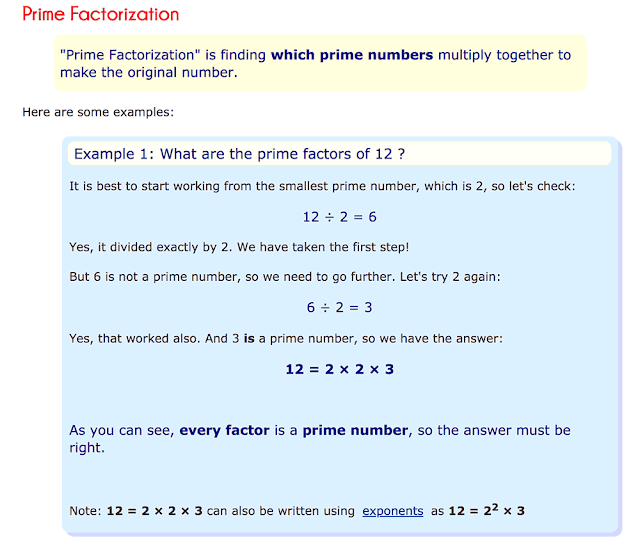
Task: Click the sentence starting 'It is best to start'
Action: (x=322, y=186)
